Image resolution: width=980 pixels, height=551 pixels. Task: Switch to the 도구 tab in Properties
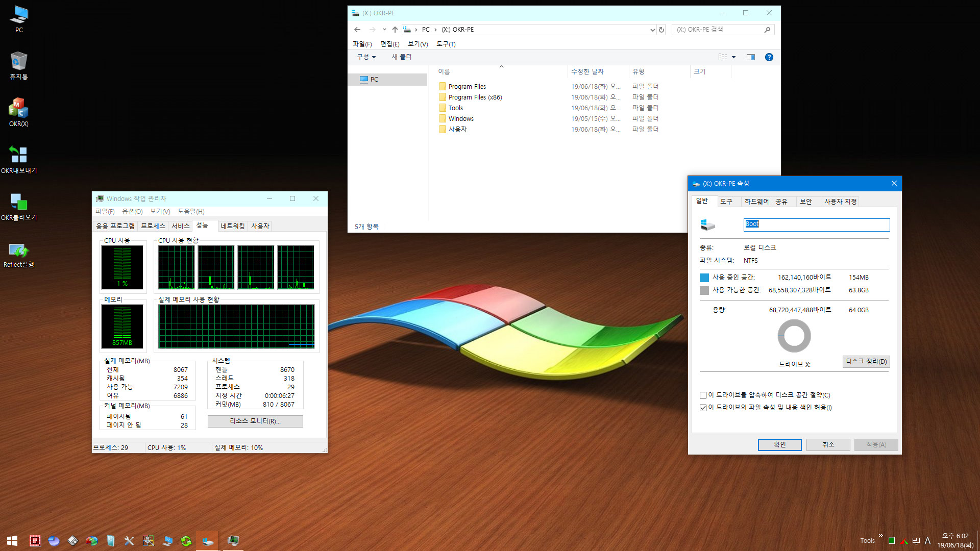726,202
